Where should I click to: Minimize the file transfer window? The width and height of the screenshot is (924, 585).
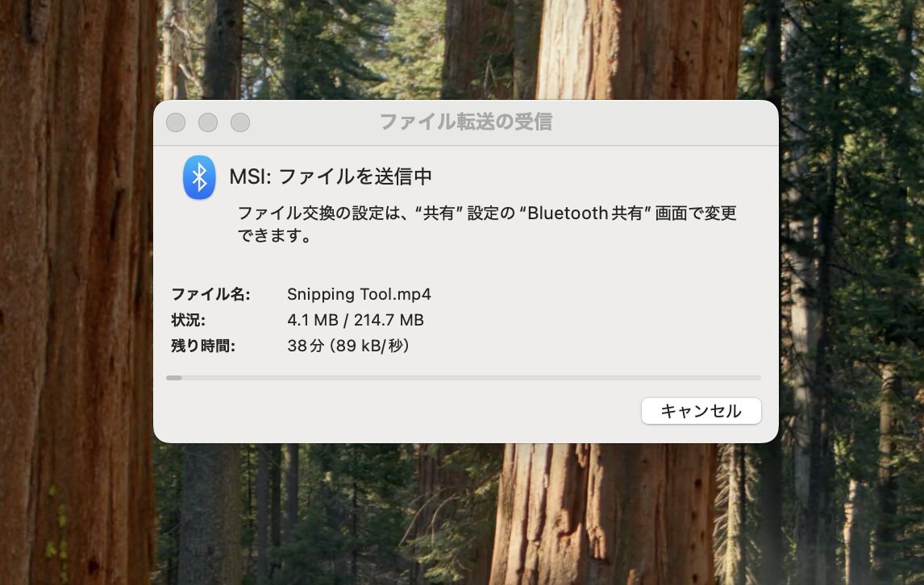208,122
